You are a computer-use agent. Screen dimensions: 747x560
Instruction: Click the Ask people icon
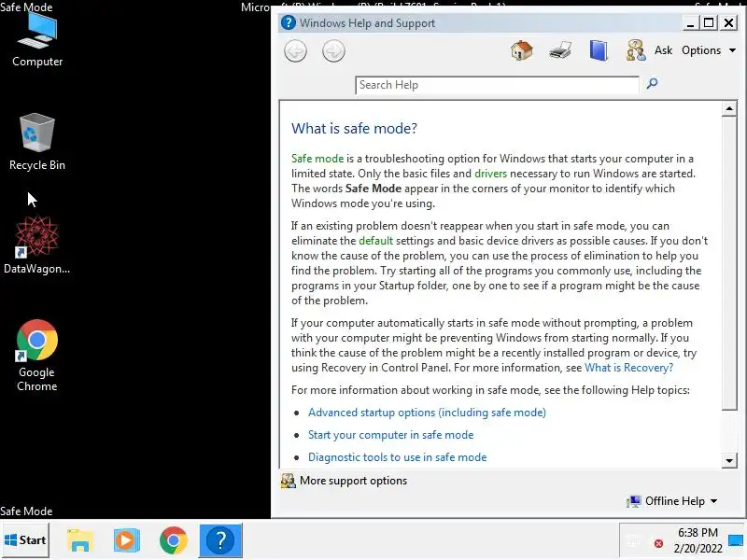tap(636, 50)
